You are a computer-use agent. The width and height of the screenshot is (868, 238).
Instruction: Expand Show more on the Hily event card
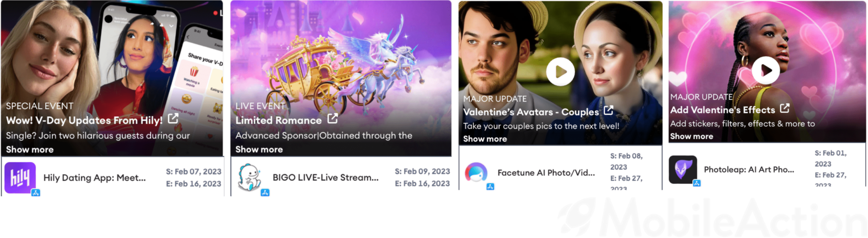pyautogui.click(x=30, y=150)
